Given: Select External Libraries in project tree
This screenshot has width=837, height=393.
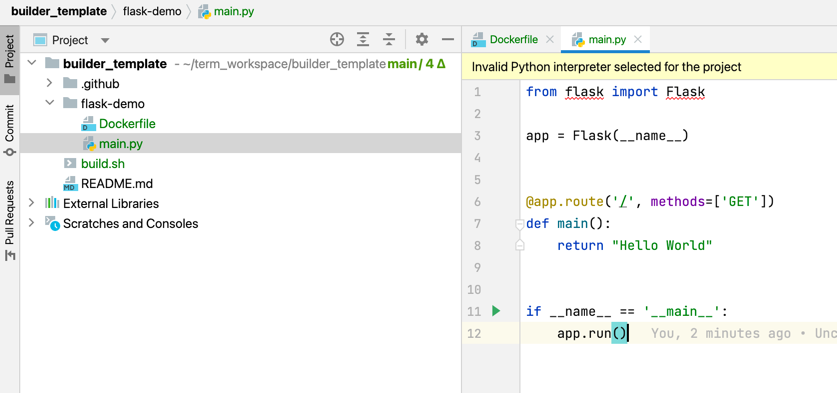Looking at the screenshot, I should (241, 203).
